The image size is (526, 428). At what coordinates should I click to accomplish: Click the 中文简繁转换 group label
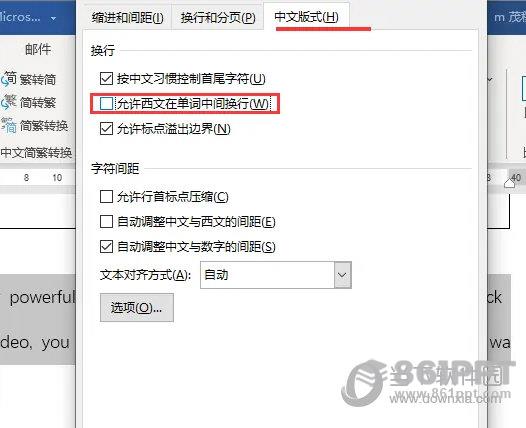click(36, 153)
